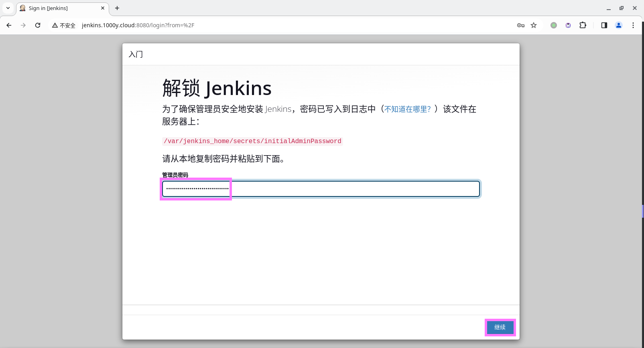Restore down the browser window
The width and height of the screenshot is (644, 348).
(622, 8)
